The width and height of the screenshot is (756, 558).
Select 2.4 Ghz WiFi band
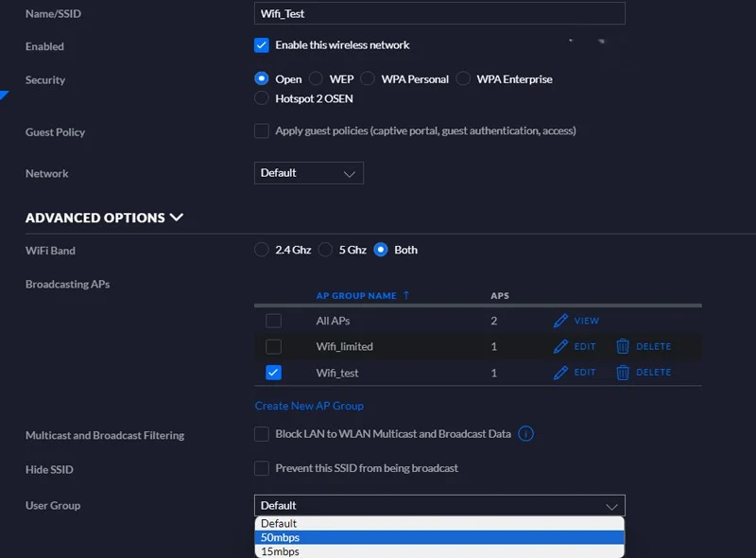tap(262, 250)
